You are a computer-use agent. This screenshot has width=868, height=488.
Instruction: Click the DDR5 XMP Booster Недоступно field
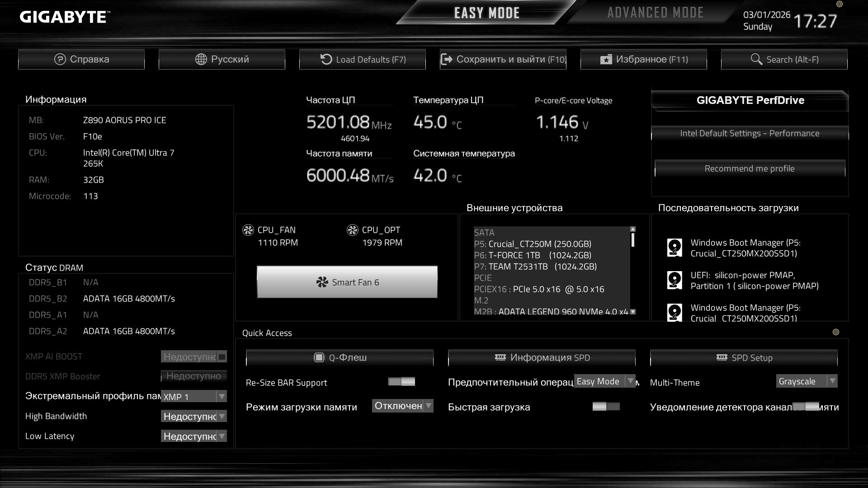[194, 376]
